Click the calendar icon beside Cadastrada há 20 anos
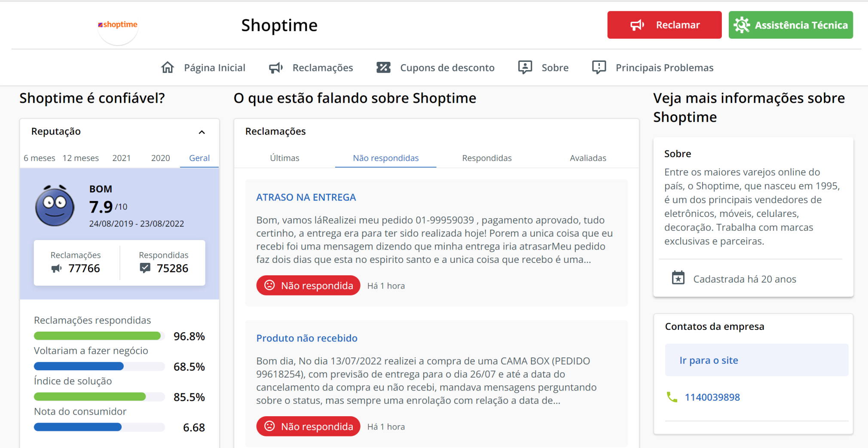Viewport: 868px width, 448px height. click(678, 278)
